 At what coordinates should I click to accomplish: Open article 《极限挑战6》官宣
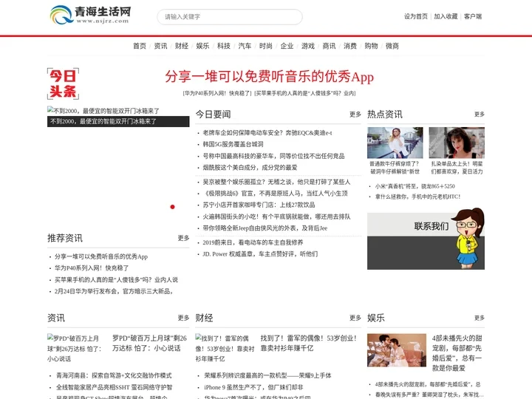pos(275,194)
